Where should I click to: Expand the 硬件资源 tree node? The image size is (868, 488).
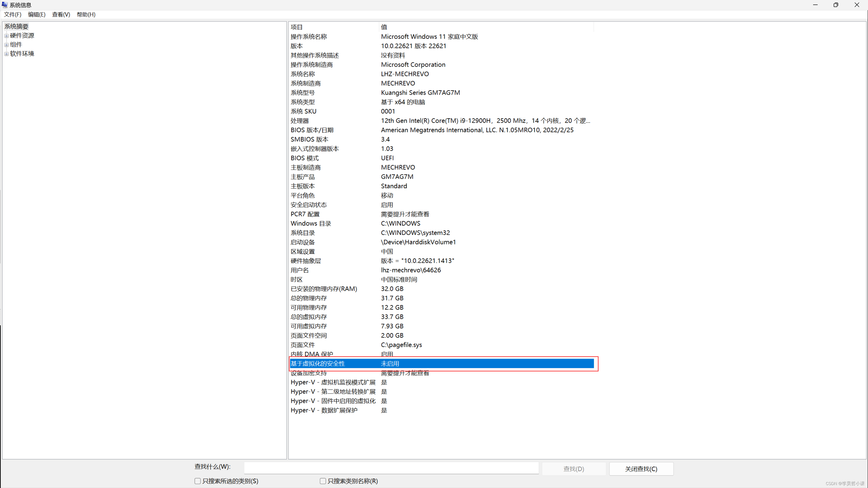(6, 35)
